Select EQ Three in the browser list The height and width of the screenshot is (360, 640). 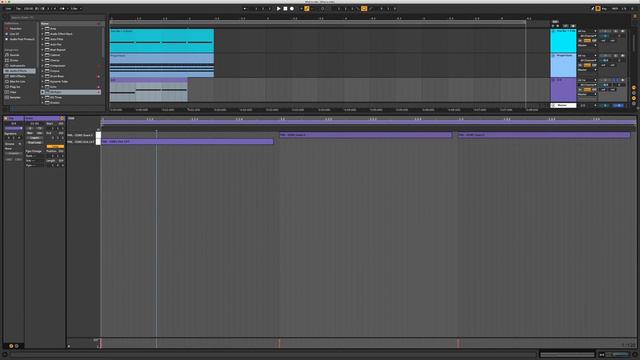click(x=56, y=97)
